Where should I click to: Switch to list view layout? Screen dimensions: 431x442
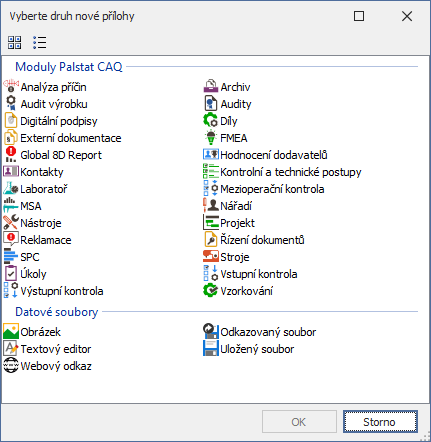pyautogui.click(x=40, y=43)
